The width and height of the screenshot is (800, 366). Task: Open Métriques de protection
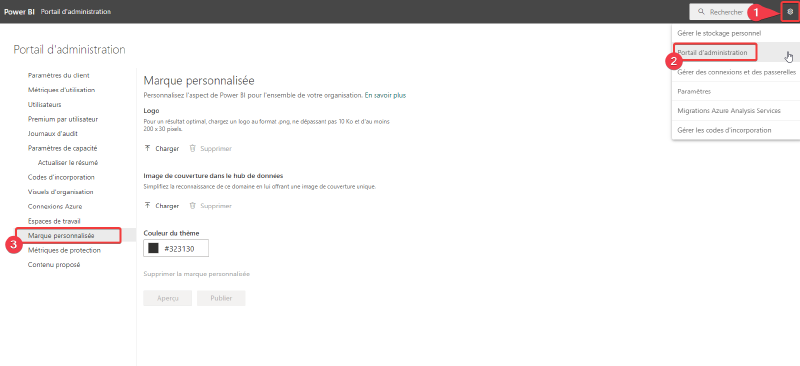tap(64, 251)
